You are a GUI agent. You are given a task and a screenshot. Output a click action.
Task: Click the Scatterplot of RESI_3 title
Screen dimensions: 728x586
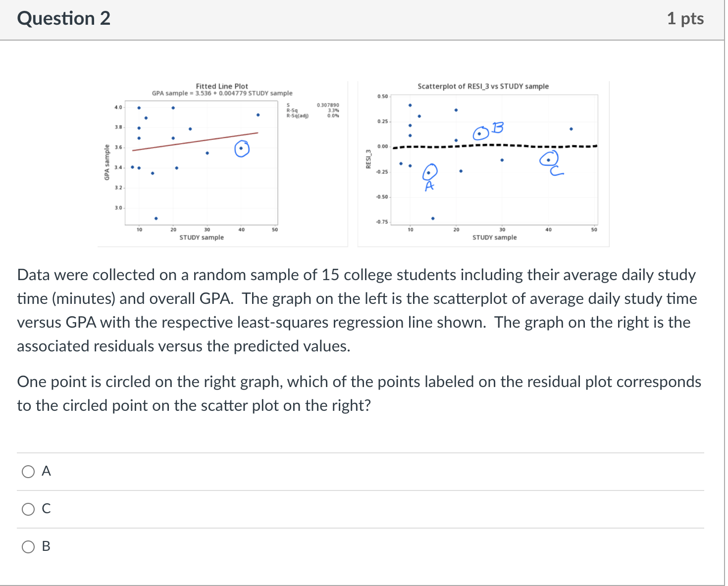483,86
